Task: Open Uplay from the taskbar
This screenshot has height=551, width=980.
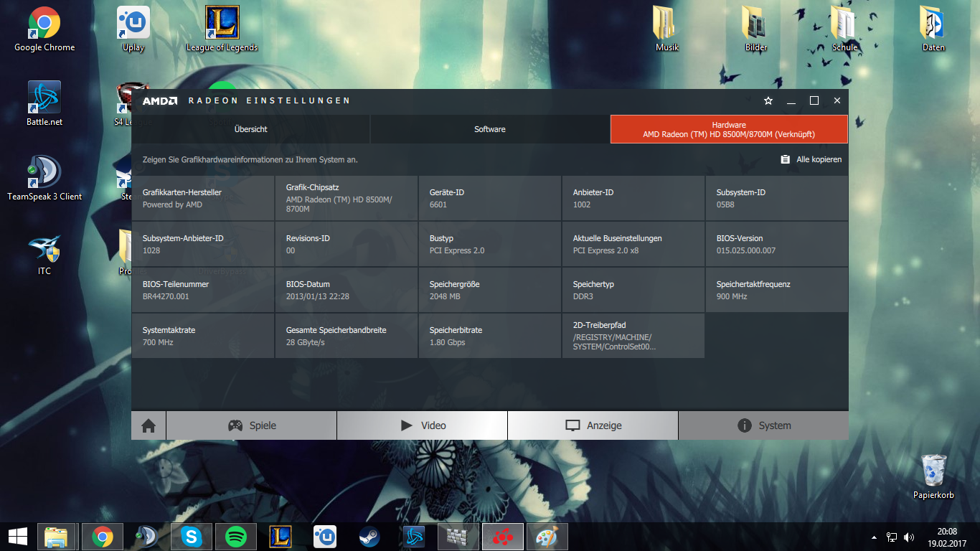Action: coord(325,537)
